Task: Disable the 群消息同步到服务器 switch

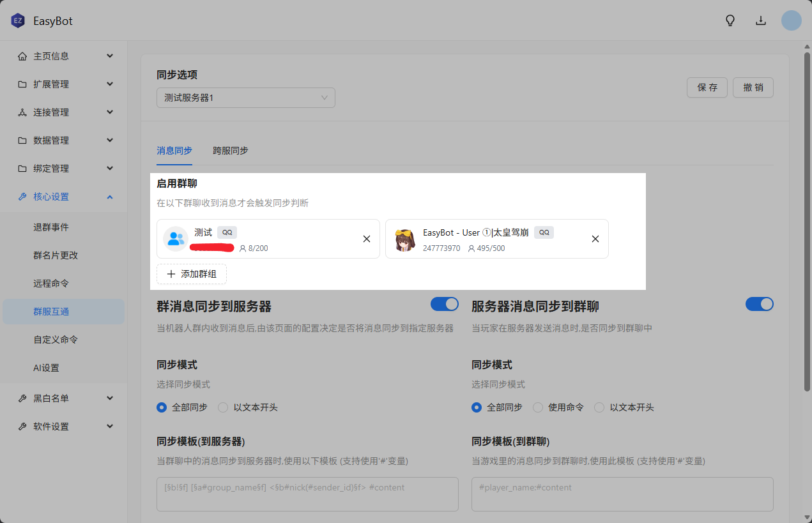Action: 445,304
